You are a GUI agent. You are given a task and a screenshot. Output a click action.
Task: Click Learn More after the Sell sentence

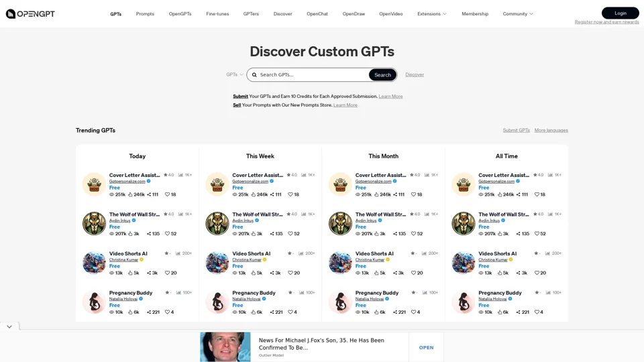coord(345,105)
